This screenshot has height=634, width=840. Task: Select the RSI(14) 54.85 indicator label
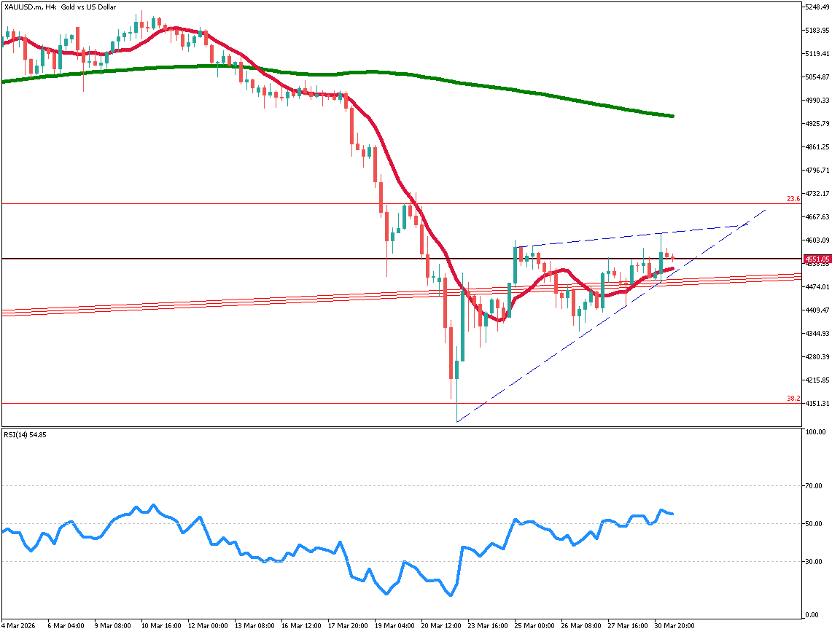point(25,436)
